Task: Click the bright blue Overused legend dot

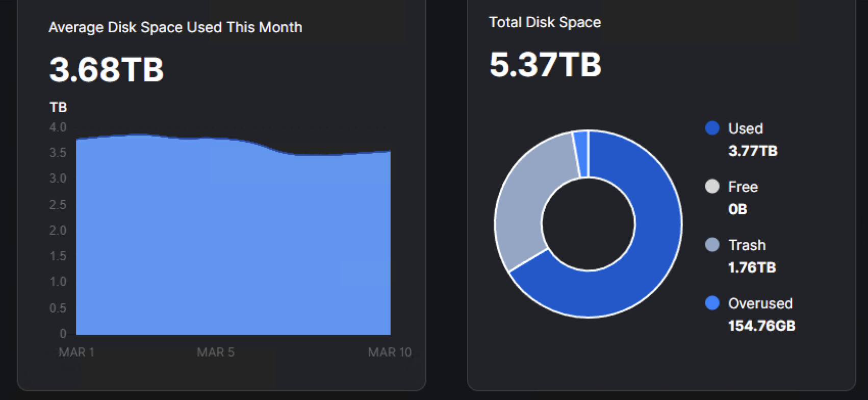Action: tap(712, 303)
